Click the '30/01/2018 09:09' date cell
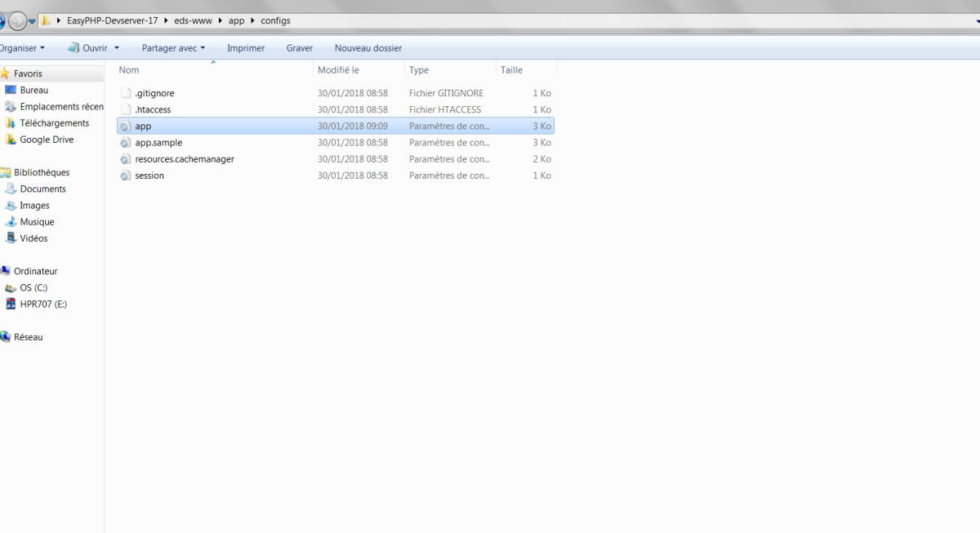This screenshot has width=980, height=533. [353, 127]
